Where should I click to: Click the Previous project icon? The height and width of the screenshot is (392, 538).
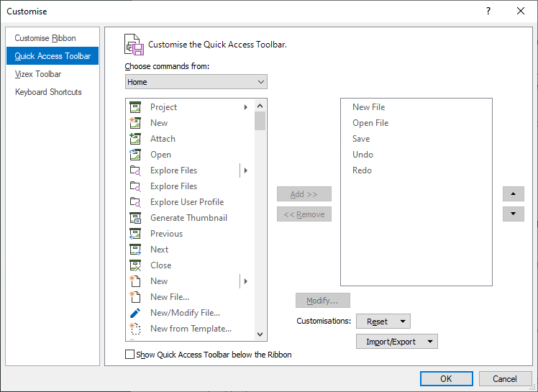point(135,234)
